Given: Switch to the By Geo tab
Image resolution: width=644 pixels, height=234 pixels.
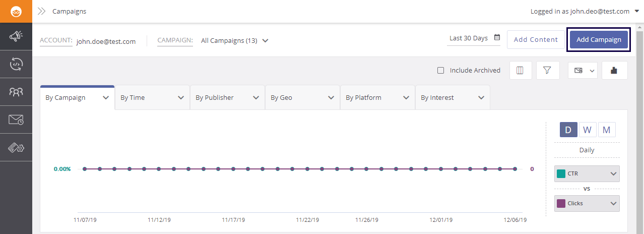Looking at the screenshot, I should click(302, 98).
